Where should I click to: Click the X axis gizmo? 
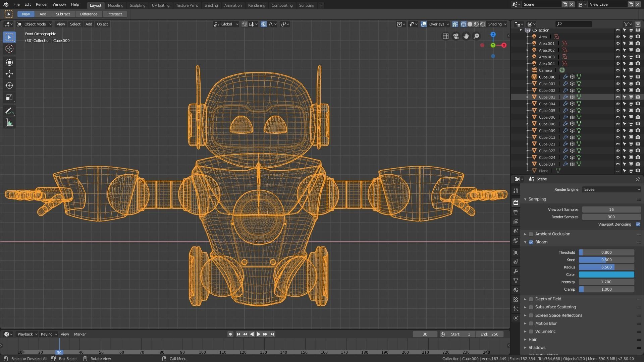click(504, 45)
